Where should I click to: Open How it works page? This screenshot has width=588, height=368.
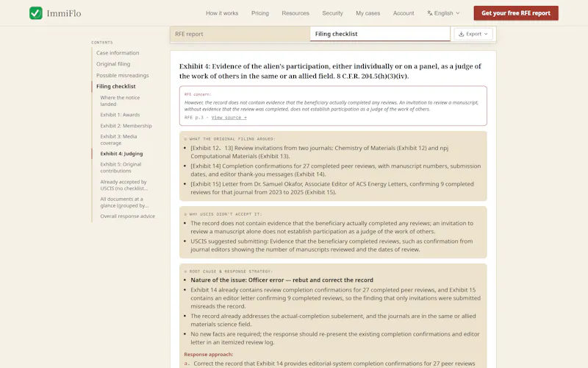(222, 13)
